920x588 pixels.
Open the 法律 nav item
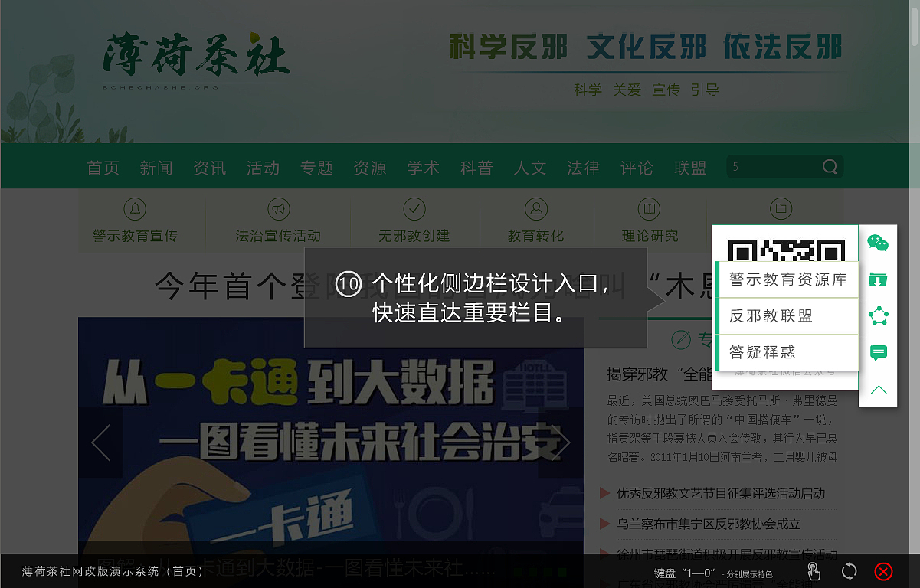click(x=583, y=168)
